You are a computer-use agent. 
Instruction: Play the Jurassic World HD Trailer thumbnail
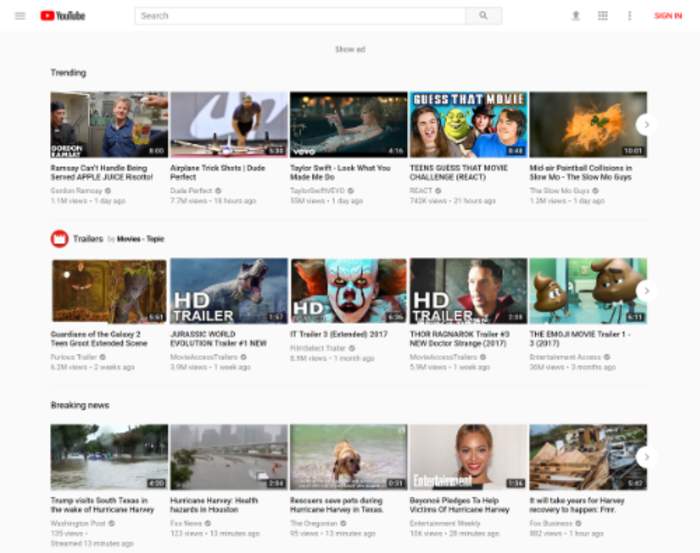pos(229,291)
